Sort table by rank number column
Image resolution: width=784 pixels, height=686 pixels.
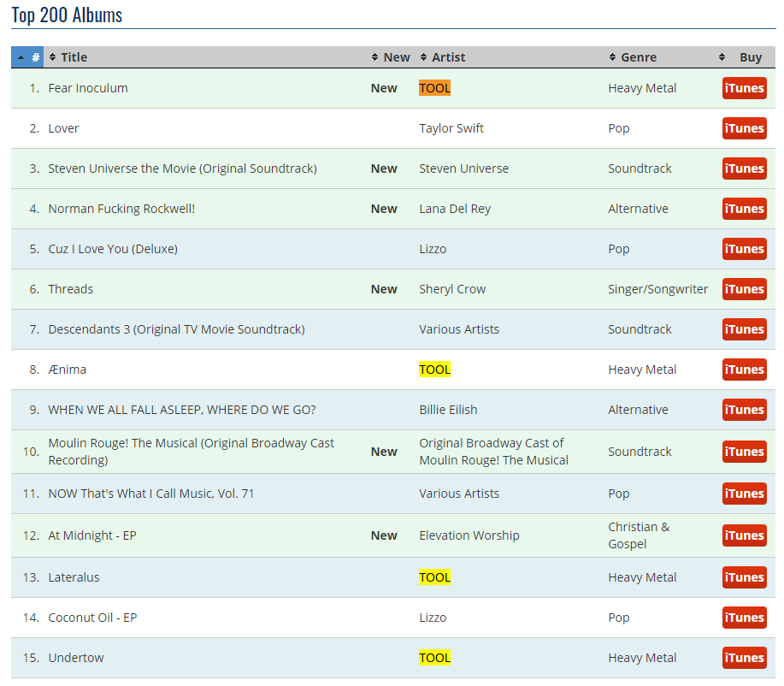(x=27, y=57)
